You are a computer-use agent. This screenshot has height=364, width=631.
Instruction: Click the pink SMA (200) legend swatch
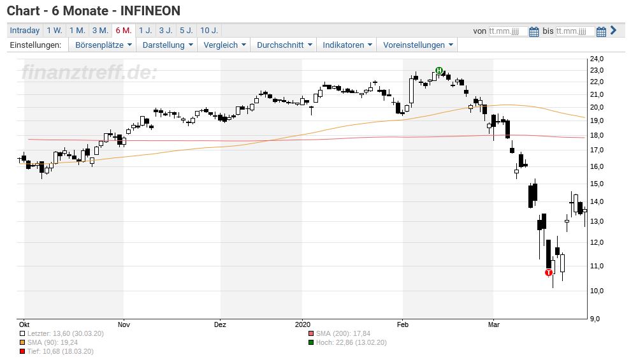point(310,334)
